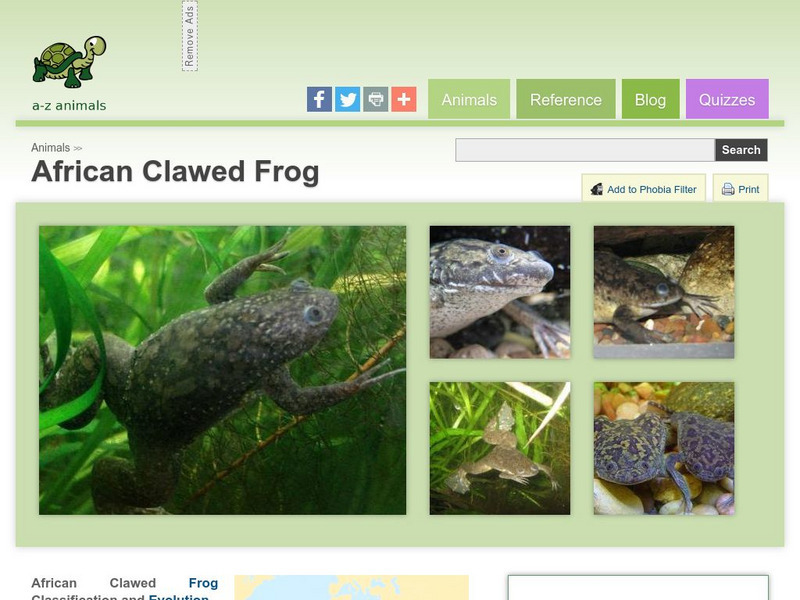Open the Reference menu tab
Viewport: 800px width, 600px height.
(x=566, y=99)
